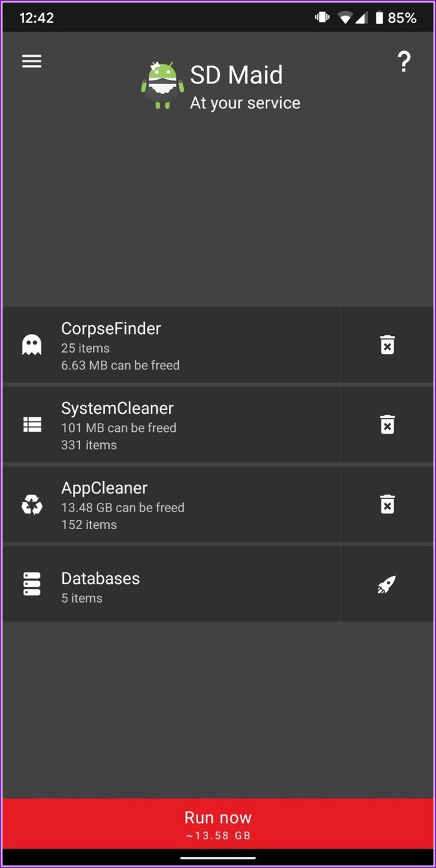
Task: Tap the SystemCleaner list icon
Action: pyautogui.click(x=32, y=424)
